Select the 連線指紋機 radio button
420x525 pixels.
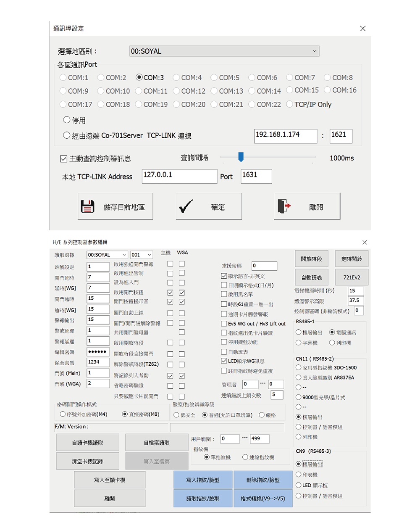(x=245, y=457)
